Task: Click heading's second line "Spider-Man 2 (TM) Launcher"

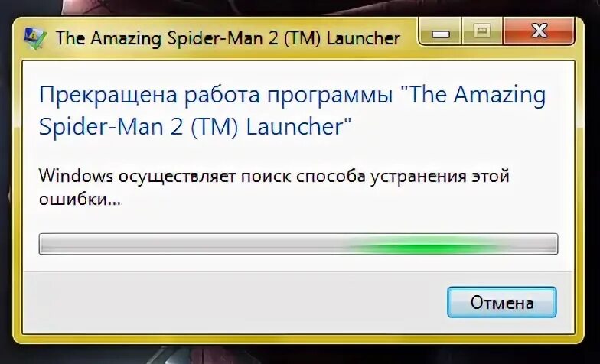Action: point(195,128)
